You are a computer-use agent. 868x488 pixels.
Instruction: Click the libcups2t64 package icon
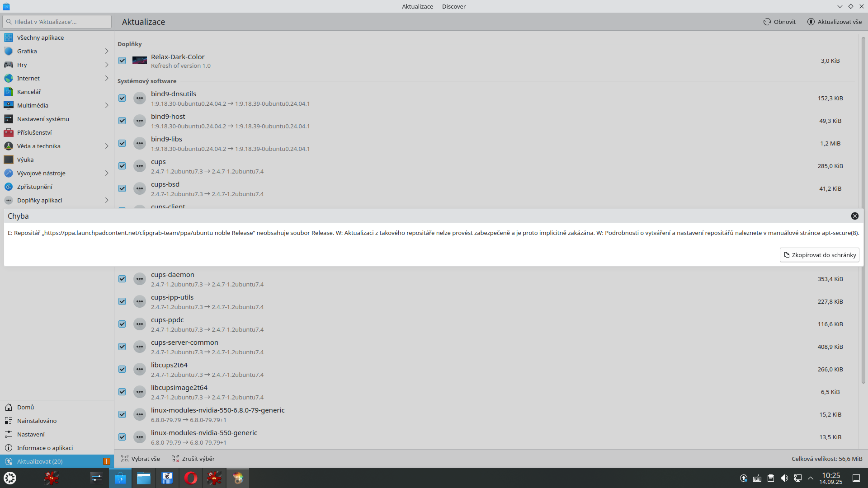point(140,369)
